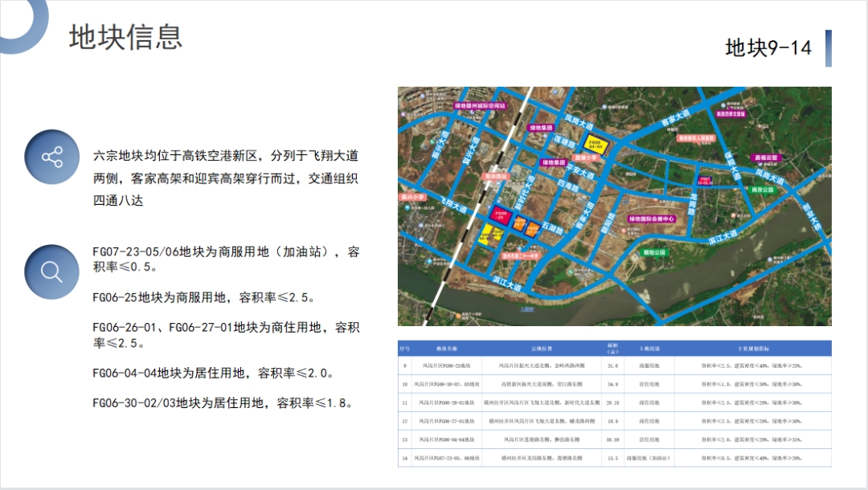Click the 龙岗路 road label
Viewport: 868px width, 490px height.
(692, 203)
